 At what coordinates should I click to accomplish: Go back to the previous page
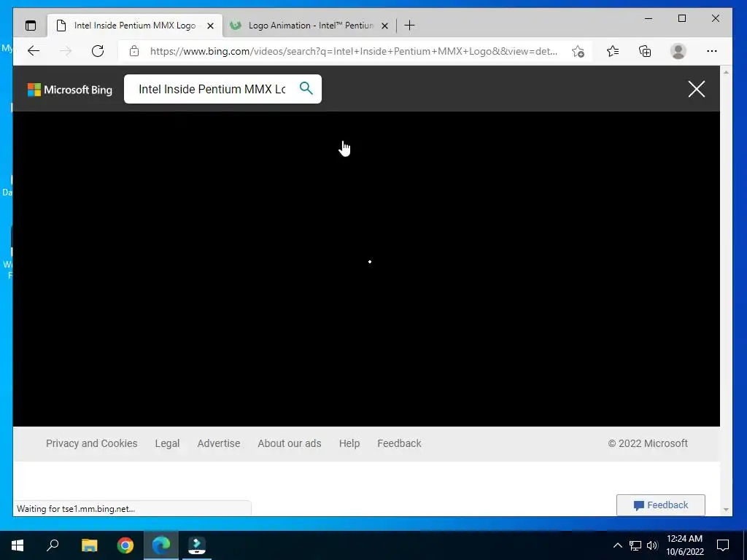(x=34, y=51)
